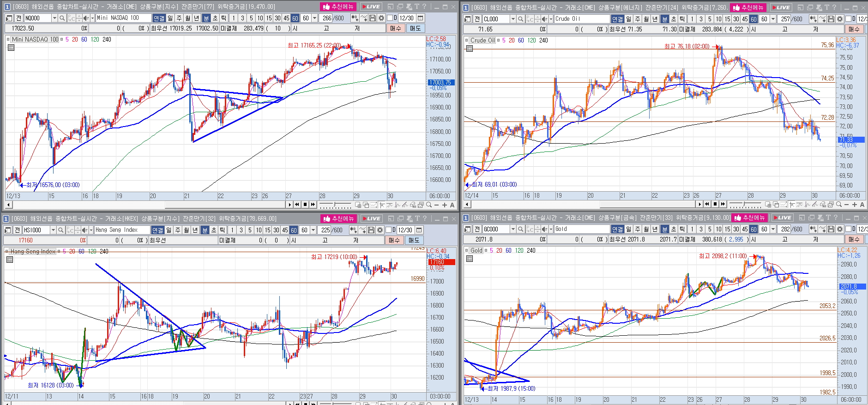Save chart layout in Mini NASDAQ window

tap(372, 18)
